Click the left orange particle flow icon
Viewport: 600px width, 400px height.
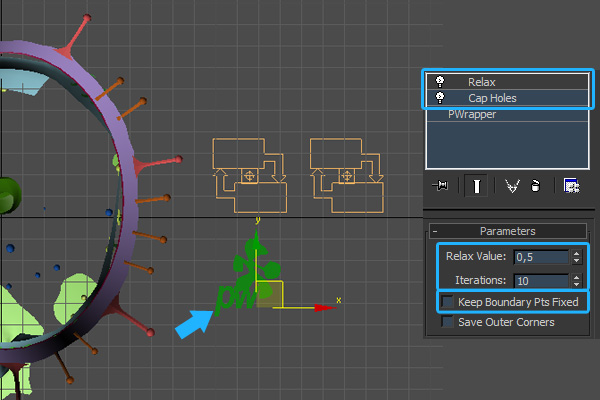pos(250,176)
